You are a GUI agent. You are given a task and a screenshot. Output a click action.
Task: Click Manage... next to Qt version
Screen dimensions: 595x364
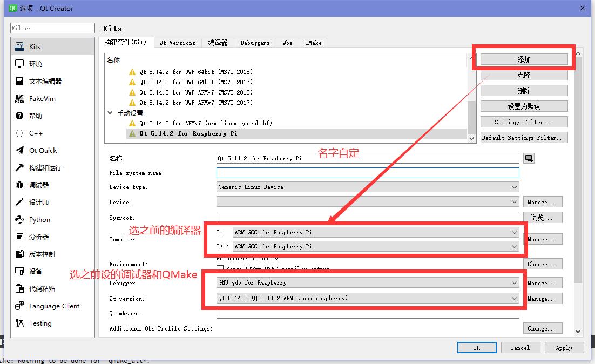pyautogui.click(x=543, y=299)
